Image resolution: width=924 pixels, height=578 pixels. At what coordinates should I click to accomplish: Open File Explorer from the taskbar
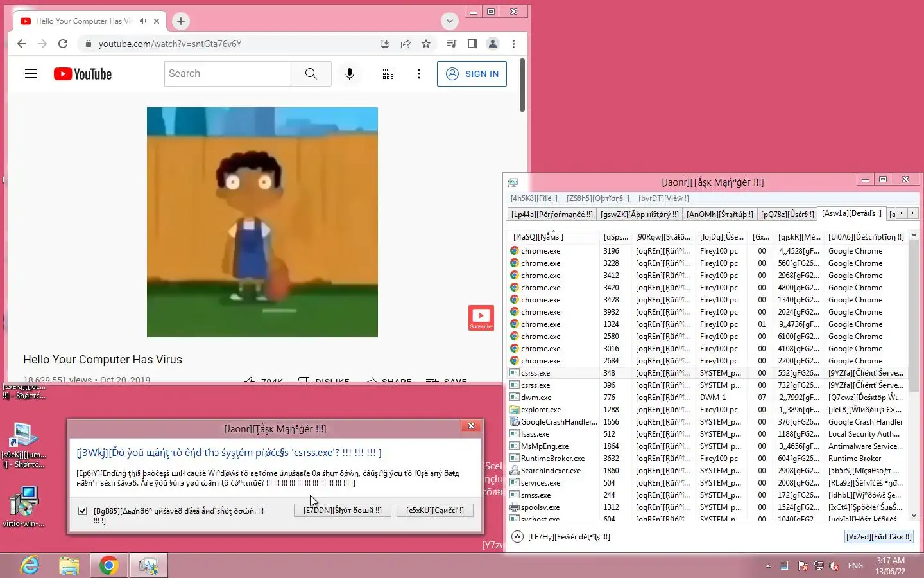(x=69, y=566)
